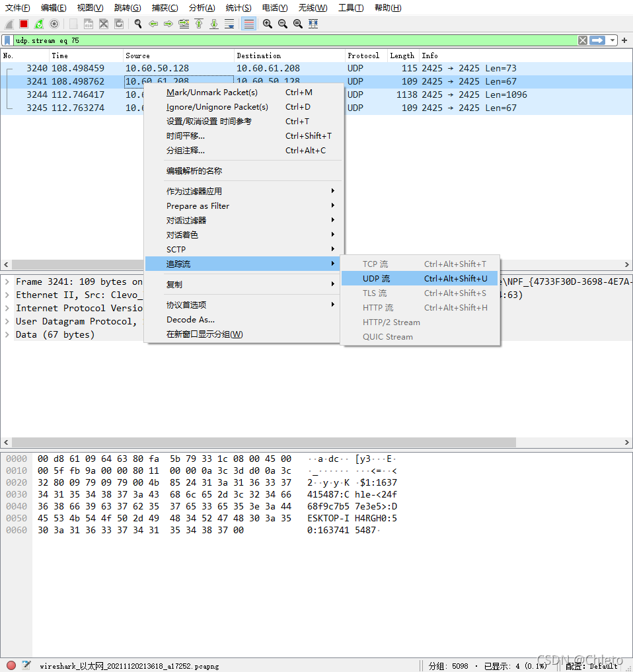Go to the previous packet arrow
Viewport: 633px width, 672px height.
point(153,24)
